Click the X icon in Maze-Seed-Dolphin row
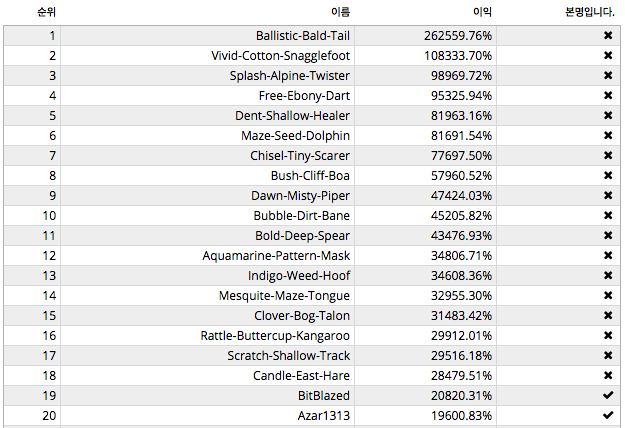Screen dimensions: 625x428 [607, 135]
